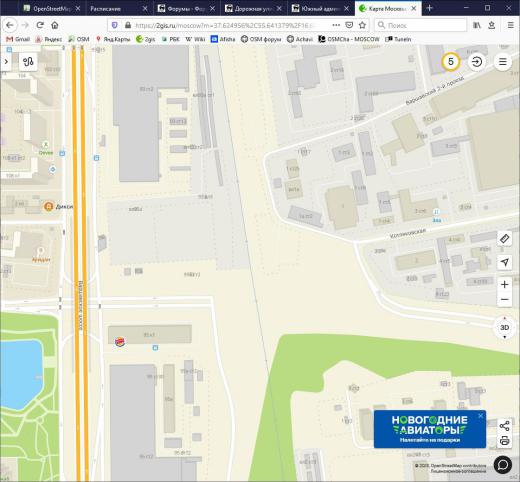Zoom in the map with plus
Image resolution: width=520 pixels, height=482 pixels.
point(505,285)
